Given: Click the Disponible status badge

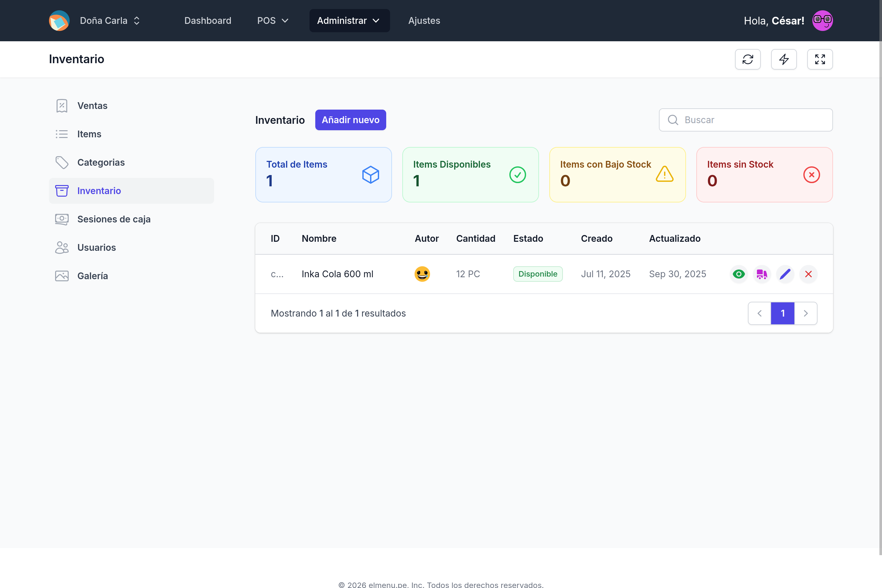Looking at the screenshot, I should [537, 274].
